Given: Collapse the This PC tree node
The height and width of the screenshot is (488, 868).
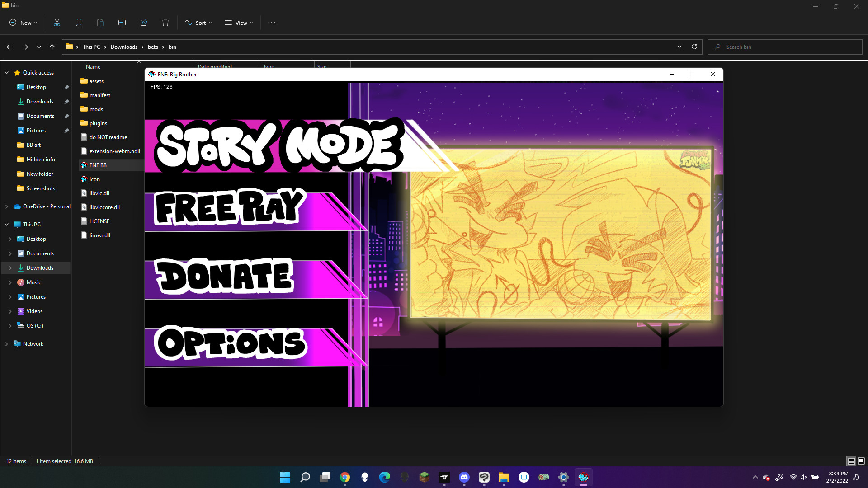Looking at the screenshot, I should tap(7, 225).
